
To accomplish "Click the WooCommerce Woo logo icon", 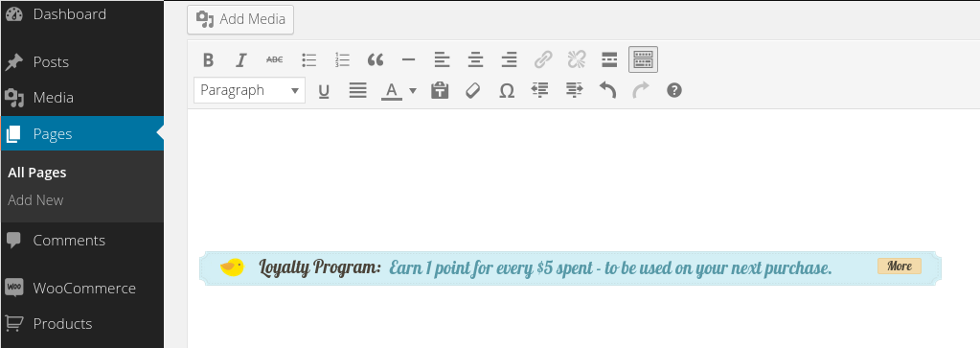I will click(13, 288).
